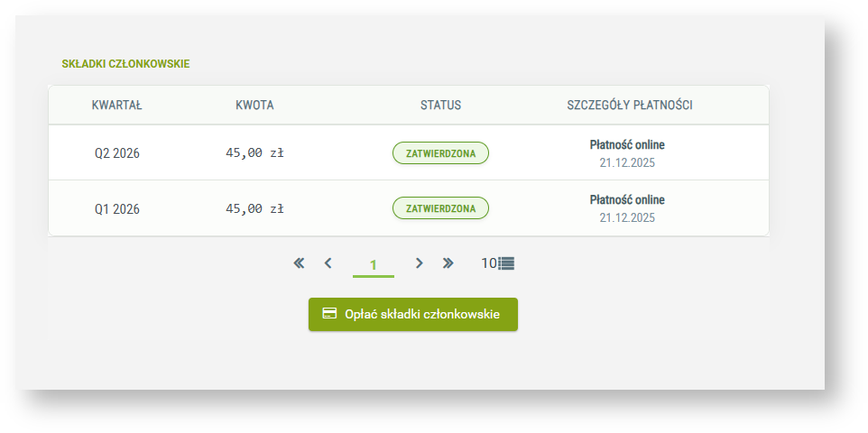Go to the previous page arrow
This screenshot has height=433, width=868.
pyautogui.click(x=328, y=263)
